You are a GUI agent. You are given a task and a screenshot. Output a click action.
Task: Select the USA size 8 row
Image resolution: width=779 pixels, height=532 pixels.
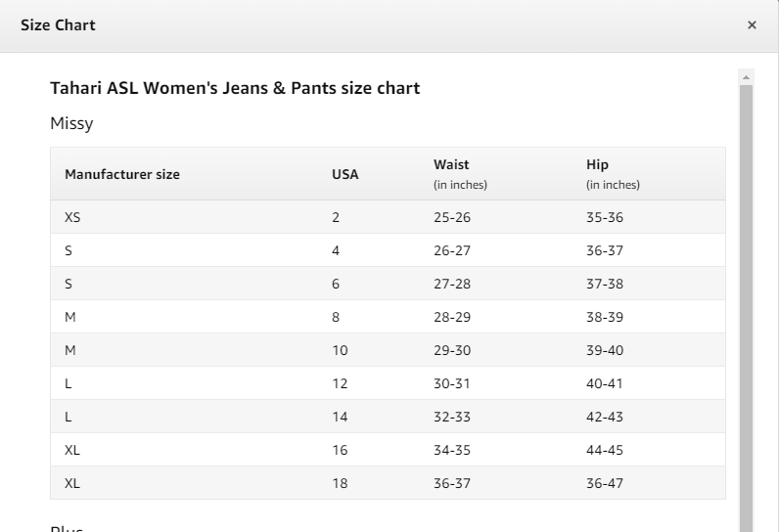pos(388,317)
